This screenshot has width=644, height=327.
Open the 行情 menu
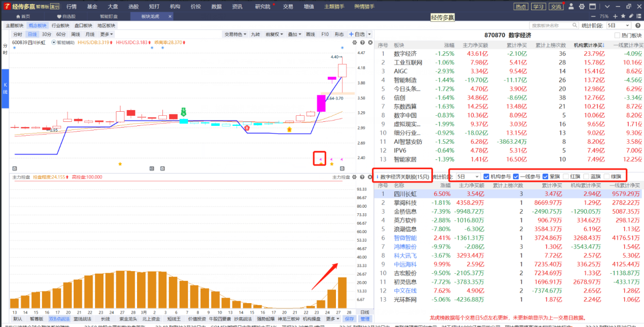[x=72, y=7]
